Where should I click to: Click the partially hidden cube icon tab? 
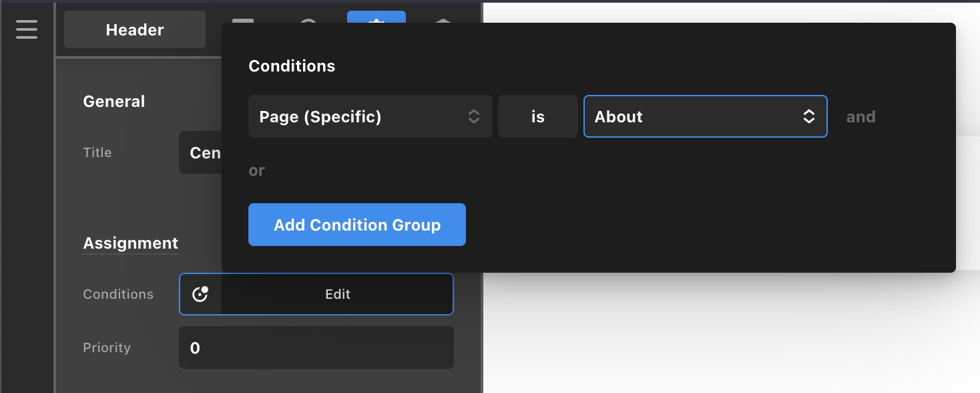coord(443,20)
